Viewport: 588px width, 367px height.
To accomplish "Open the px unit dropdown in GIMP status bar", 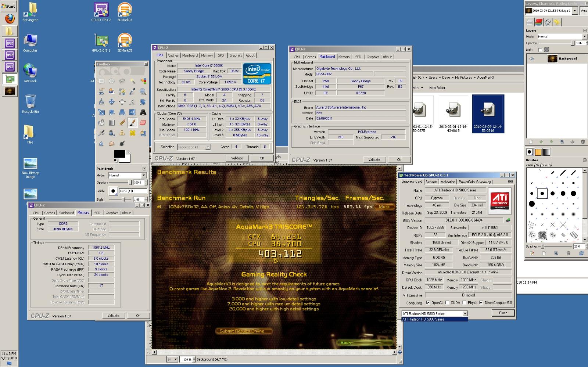I will (x=171, y=359).
